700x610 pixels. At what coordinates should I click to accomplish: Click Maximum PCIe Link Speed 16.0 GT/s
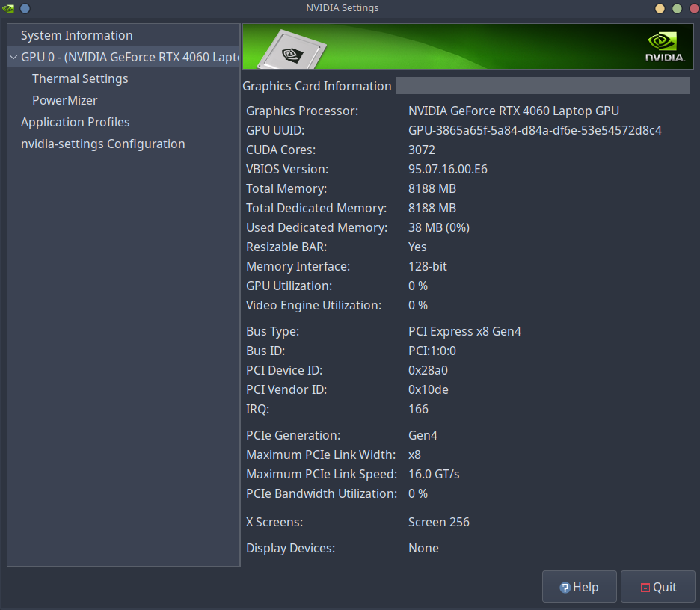(434, 475)
